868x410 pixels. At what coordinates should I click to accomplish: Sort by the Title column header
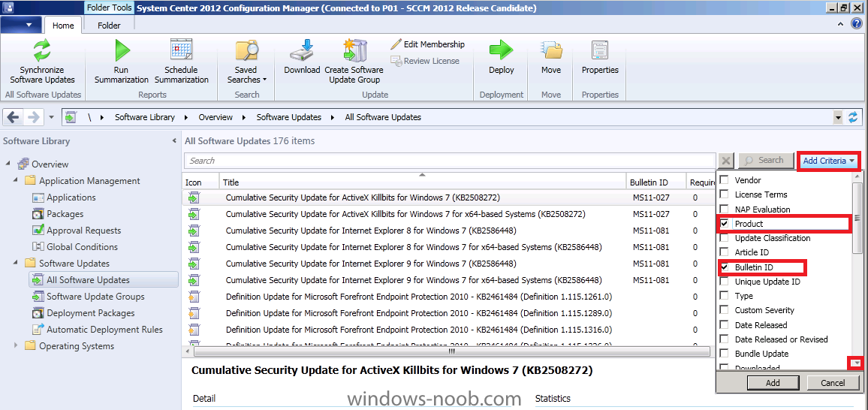(x=423, y=182)
